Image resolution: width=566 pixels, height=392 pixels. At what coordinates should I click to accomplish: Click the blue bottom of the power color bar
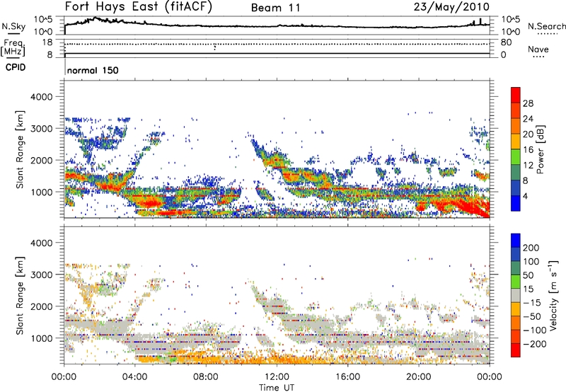(x=516, y=203)
